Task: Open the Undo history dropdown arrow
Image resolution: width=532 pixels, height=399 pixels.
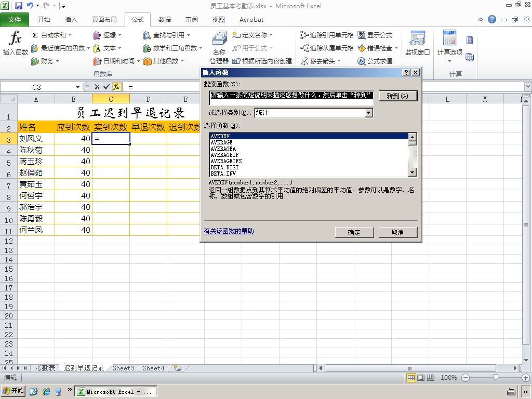Action: tap(37, 5)
